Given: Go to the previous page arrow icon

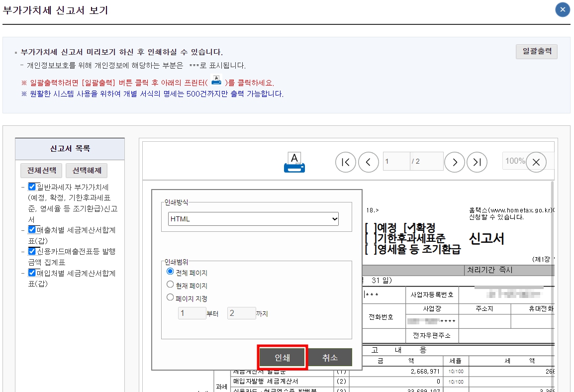Looking at the screenshot, I should click(x=369, y=162).
